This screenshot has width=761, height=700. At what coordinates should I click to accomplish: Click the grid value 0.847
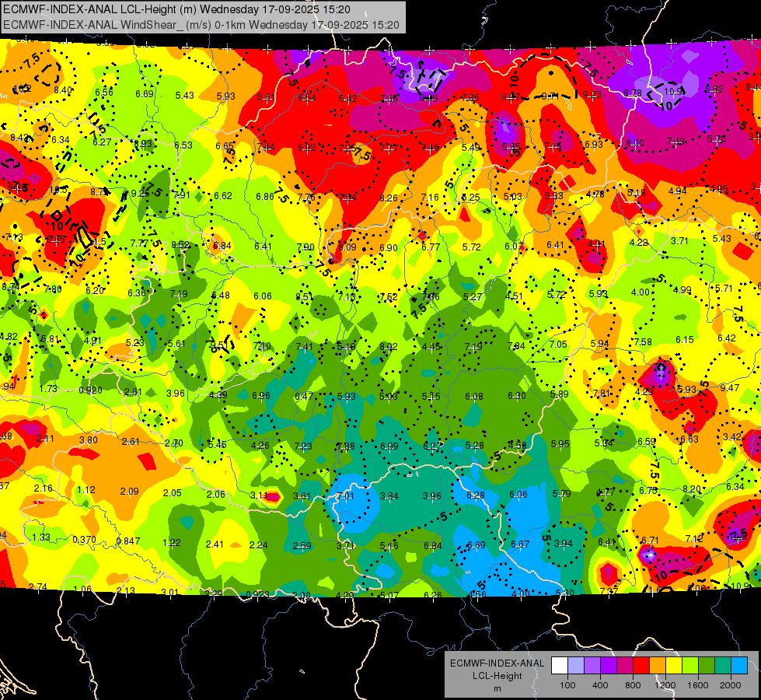click(128, 541)
